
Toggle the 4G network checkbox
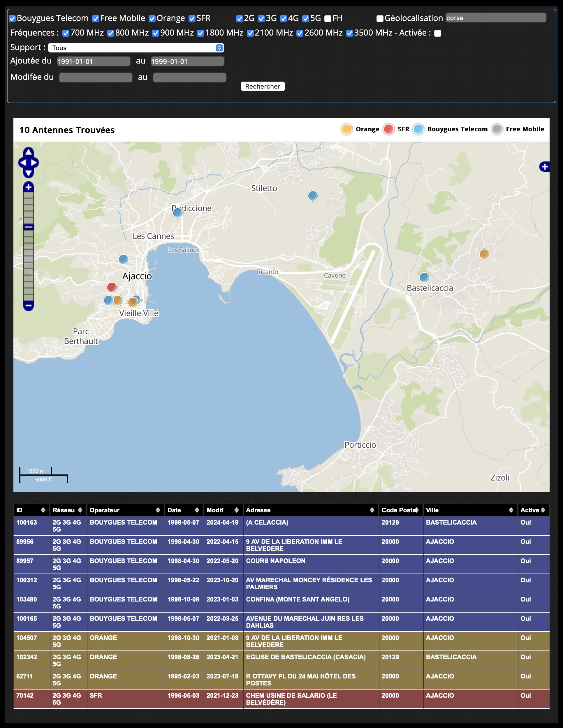283,19
